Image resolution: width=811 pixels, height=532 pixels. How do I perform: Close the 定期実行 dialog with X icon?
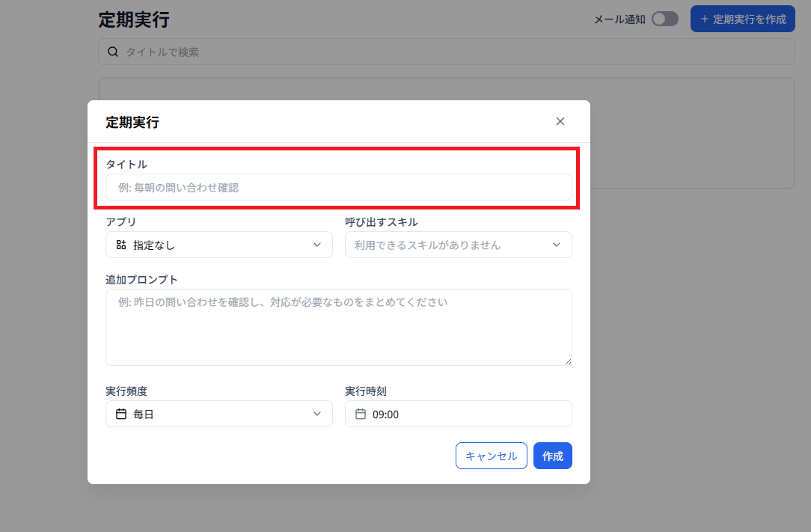[x=560, y=121]
